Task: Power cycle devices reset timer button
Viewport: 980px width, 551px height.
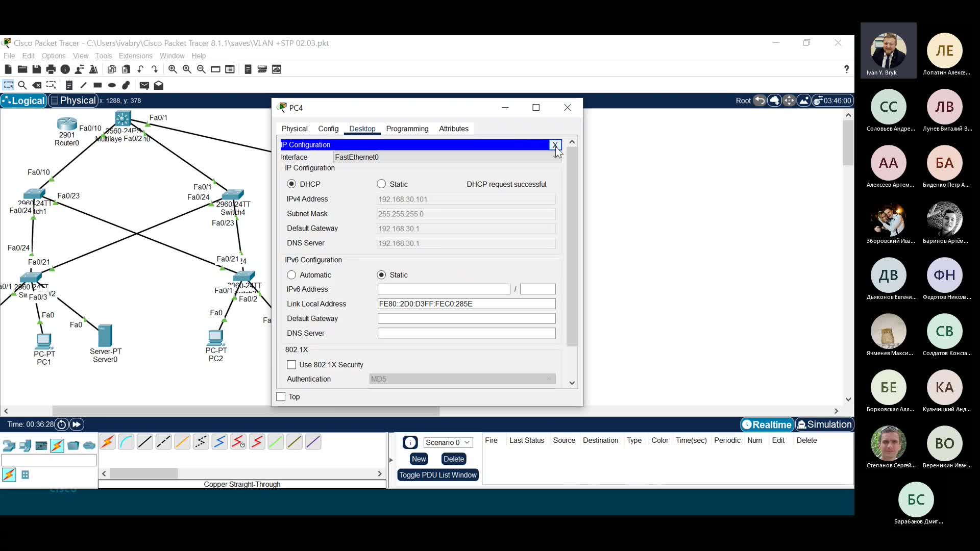Action: [62, 424]
